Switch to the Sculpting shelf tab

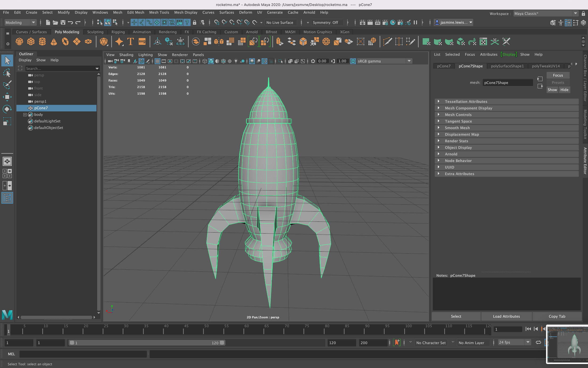(x=95, y=32)
